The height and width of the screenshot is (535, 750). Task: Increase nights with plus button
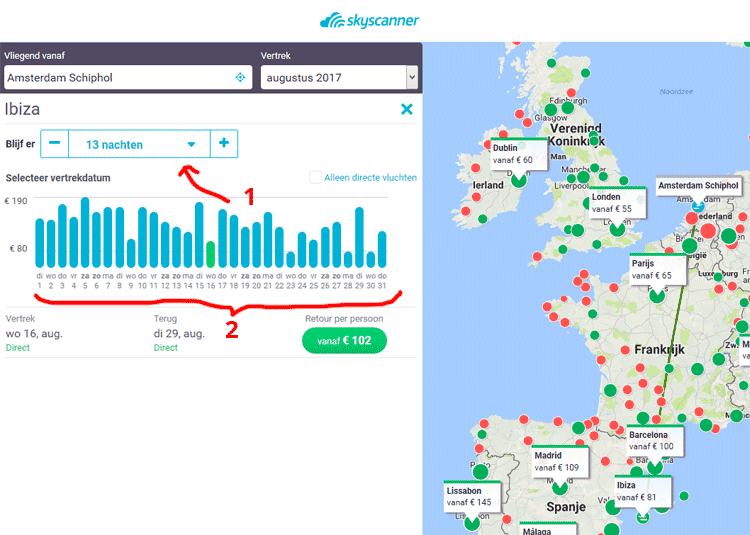(224, 143)
